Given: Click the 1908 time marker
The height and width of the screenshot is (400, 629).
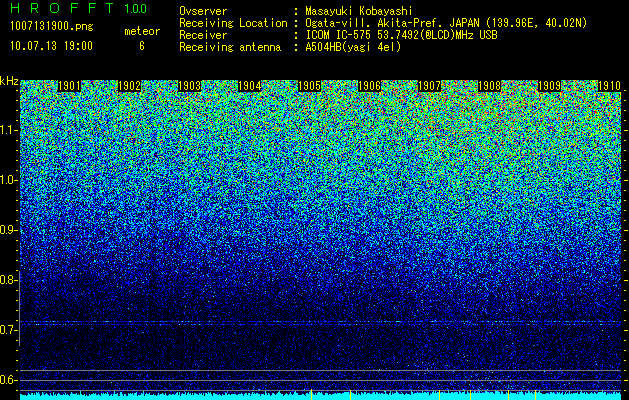Looking at the screenshot, I should pyautogui.click(x=489, y=86).
